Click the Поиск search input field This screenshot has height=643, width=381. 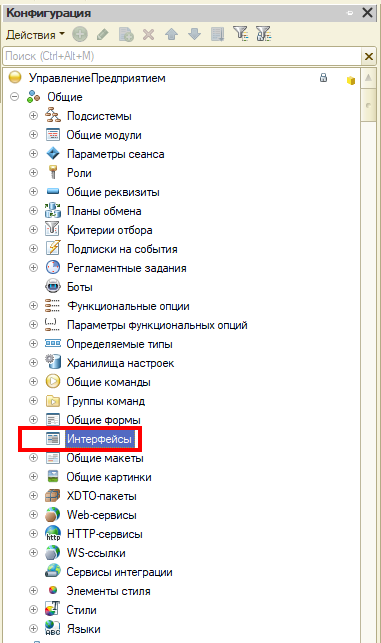182,56
